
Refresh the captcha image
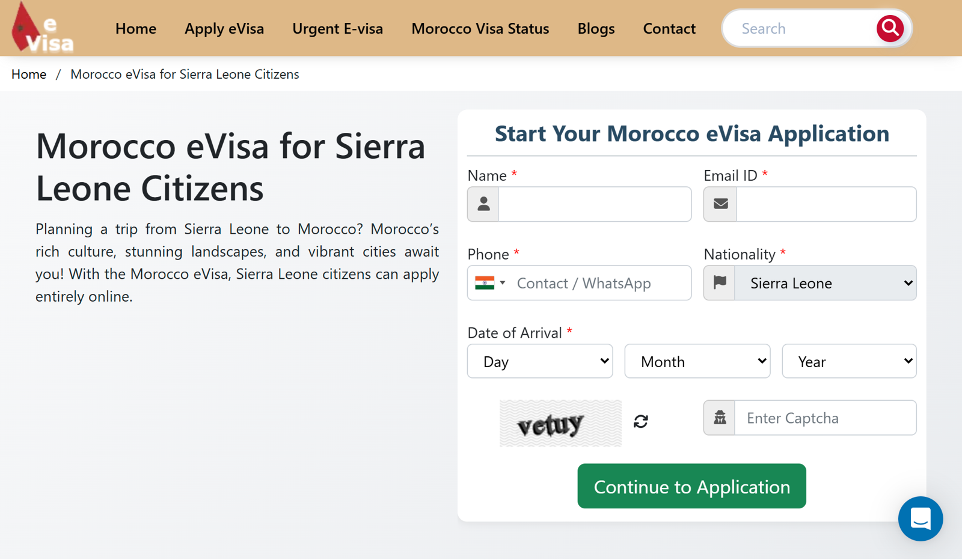tap(640, 421)
